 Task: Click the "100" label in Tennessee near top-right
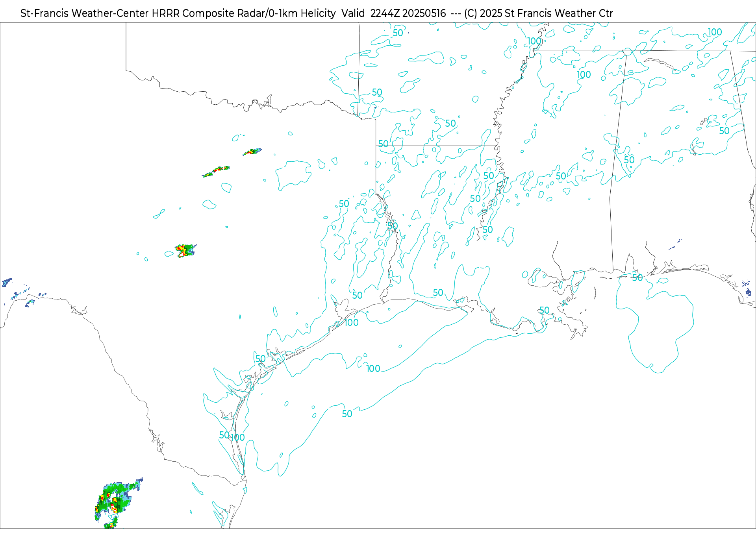point(715,32)
